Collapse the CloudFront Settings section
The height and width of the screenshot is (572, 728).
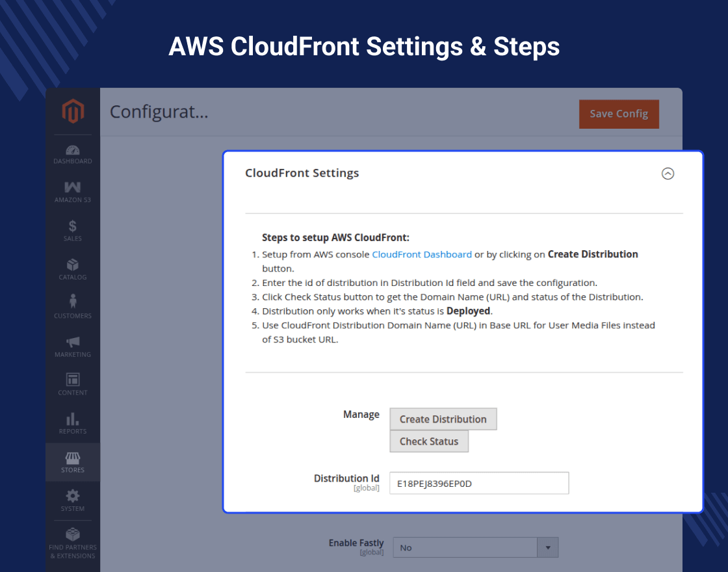668,173
